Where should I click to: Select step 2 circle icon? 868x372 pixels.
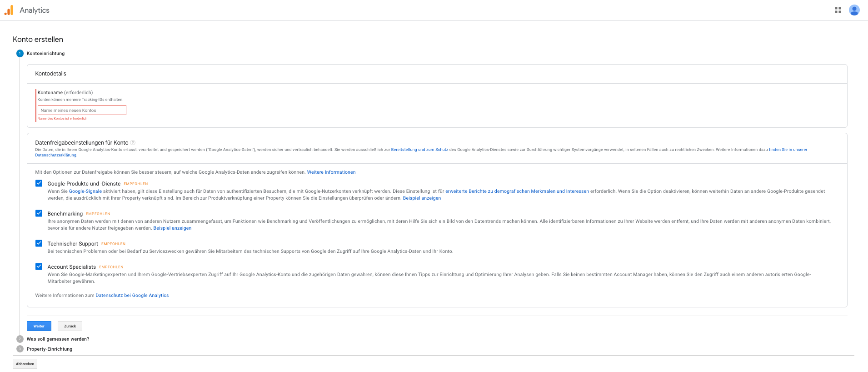(20, 339)
